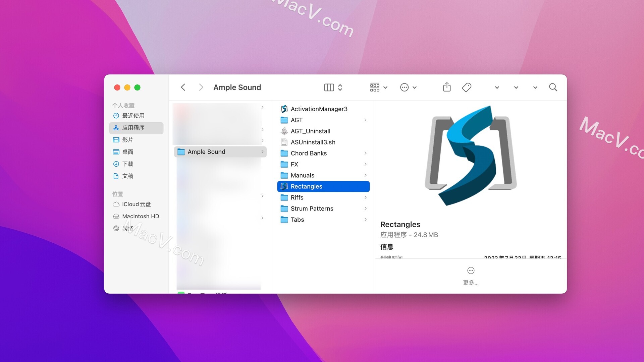Open the last toolbar chevron before search

pyautogui.click(x=535, y=87)
